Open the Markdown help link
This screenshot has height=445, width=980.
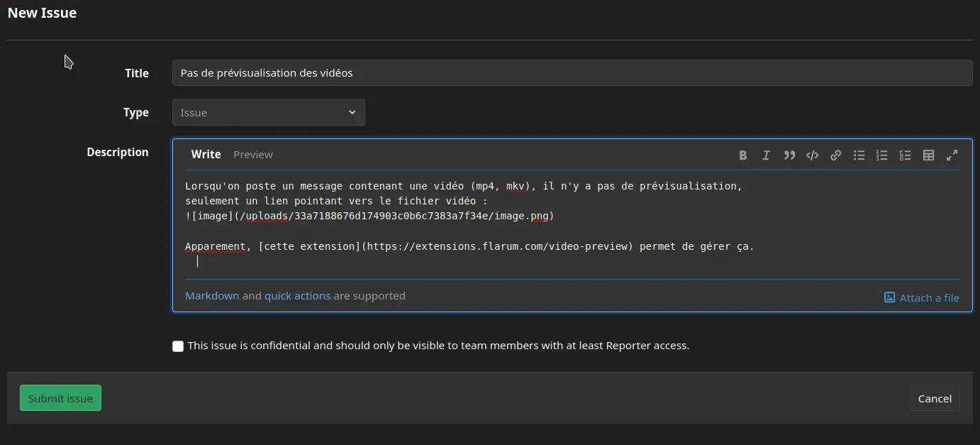point(212,295)
